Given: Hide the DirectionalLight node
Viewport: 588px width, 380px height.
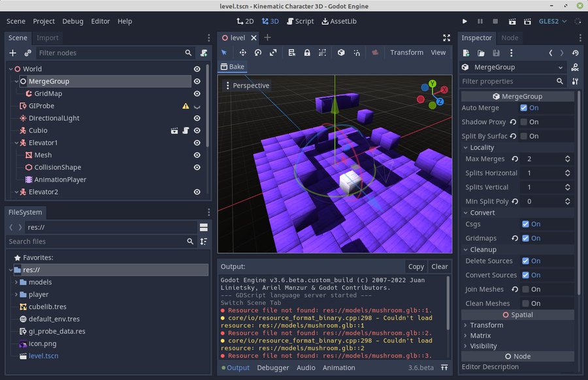Looking at the screenshot, I should [197, 118].
